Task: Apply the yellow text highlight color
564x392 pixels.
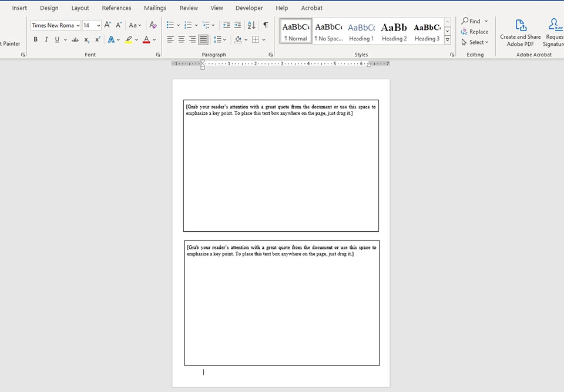Action: [129, 40]
